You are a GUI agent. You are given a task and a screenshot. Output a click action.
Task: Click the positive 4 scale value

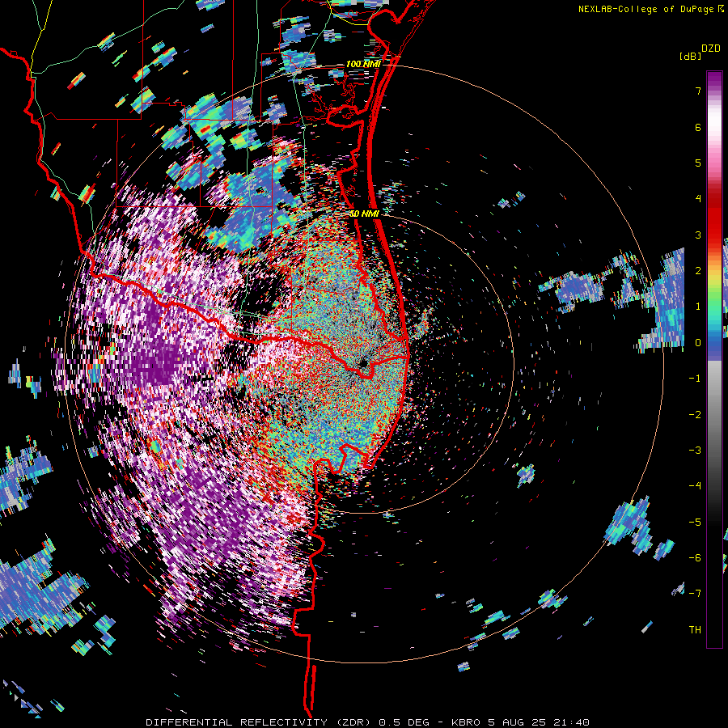698,199
